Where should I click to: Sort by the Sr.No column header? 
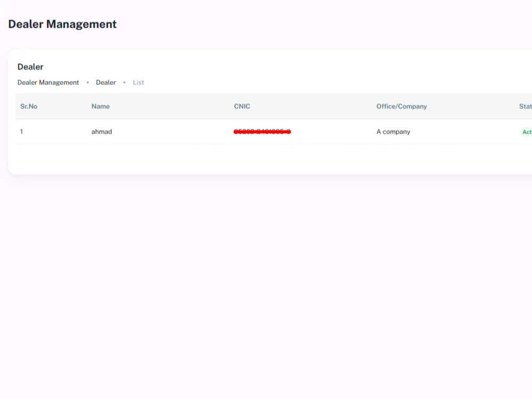(29, 106)
